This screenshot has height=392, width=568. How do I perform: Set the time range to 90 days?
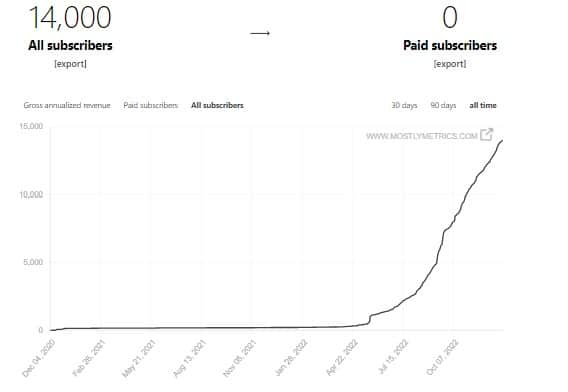(x=443, y=105)
